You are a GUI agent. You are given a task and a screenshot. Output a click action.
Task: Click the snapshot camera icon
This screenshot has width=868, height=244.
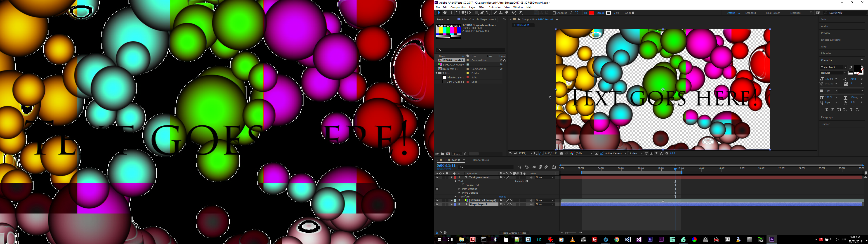pyautogui.click(x=562, y=153)
